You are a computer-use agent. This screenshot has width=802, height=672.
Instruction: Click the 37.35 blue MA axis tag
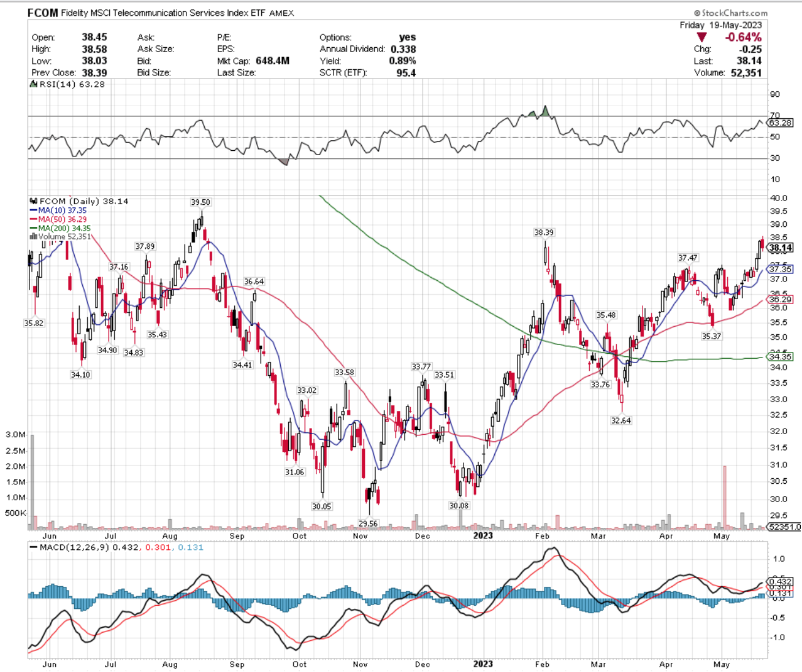(781, 269)
